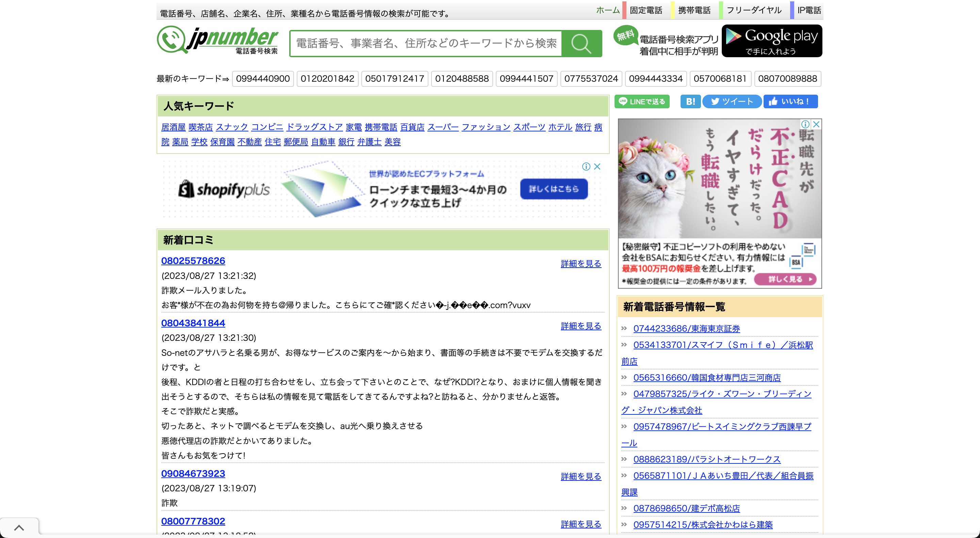The image size is (980, 538).
Task: Select the 携帯電話 tab
Action: click(x=694, y=10)
